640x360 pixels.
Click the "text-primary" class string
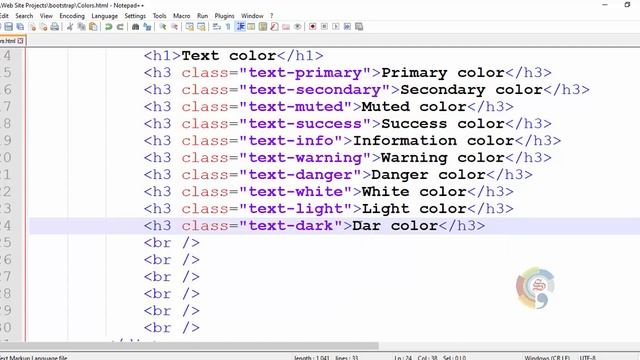(305, 73)
